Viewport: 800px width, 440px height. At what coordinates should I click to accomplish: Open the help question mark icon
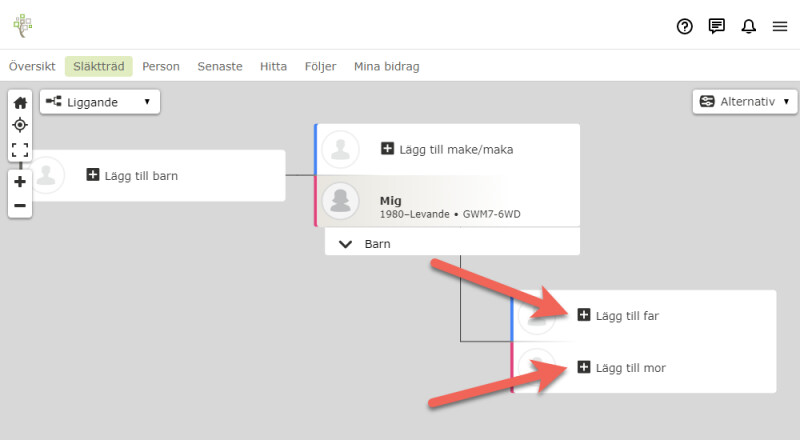685,26
